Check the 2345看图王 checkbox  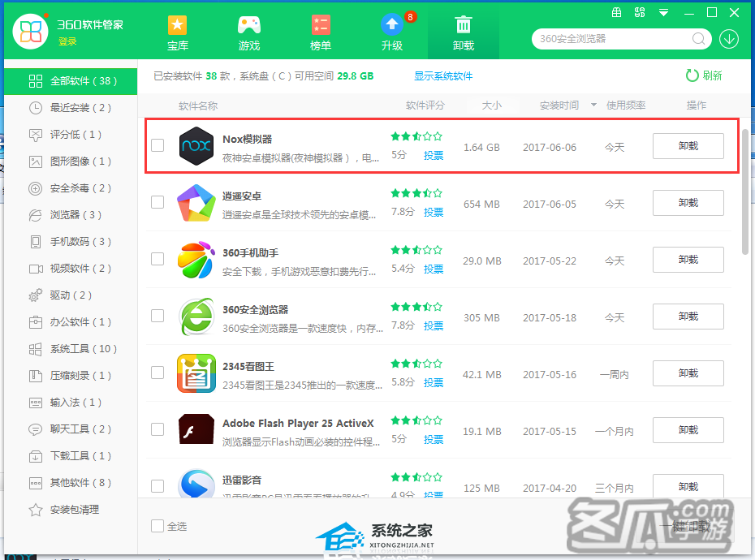point(157,373)
